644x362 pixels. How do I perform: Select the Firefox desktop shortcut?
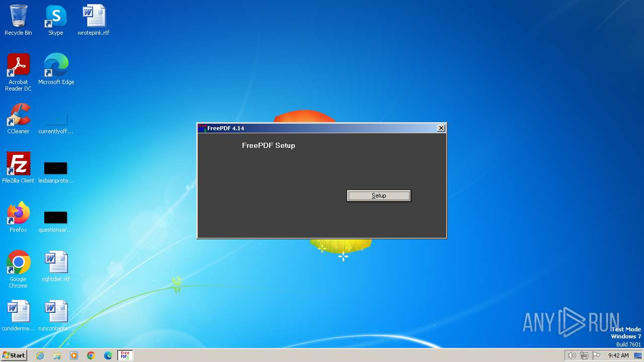18,217
